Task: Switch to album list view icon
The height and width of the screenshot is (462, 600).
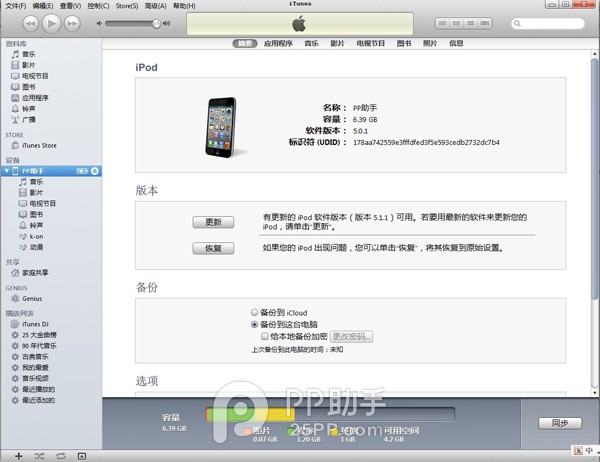Action: tap(457, 23)
